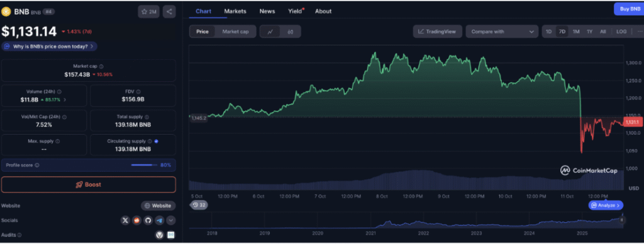644x246 pixels.
Task: Click the 7.52% Vol/Mkt Cap value
Action: tap(44, 125)
